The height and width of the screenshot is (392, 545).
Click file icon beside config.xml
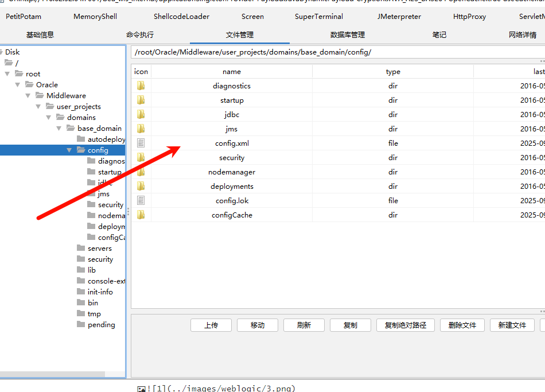(141, 143)
